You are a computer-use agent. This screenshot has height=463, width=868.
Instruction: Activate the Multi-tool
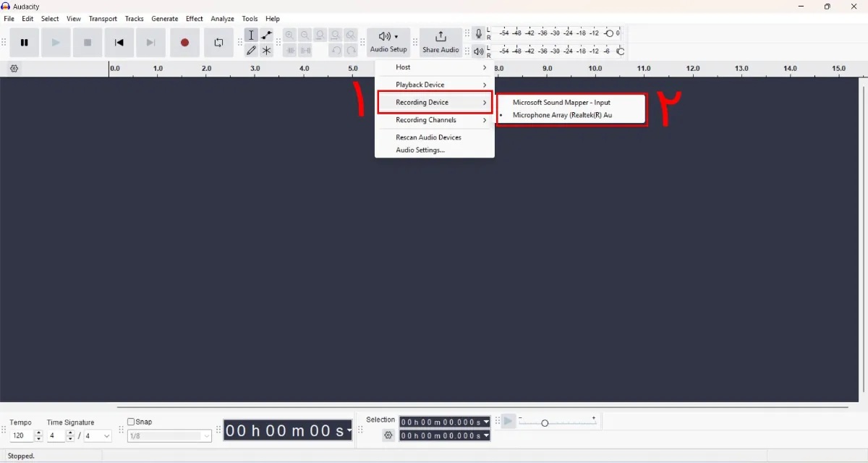pyautogui.click(x=266, y=51)
